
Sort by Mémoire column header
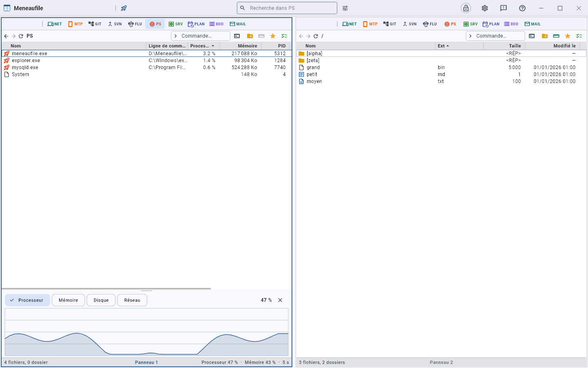[241, 46]
